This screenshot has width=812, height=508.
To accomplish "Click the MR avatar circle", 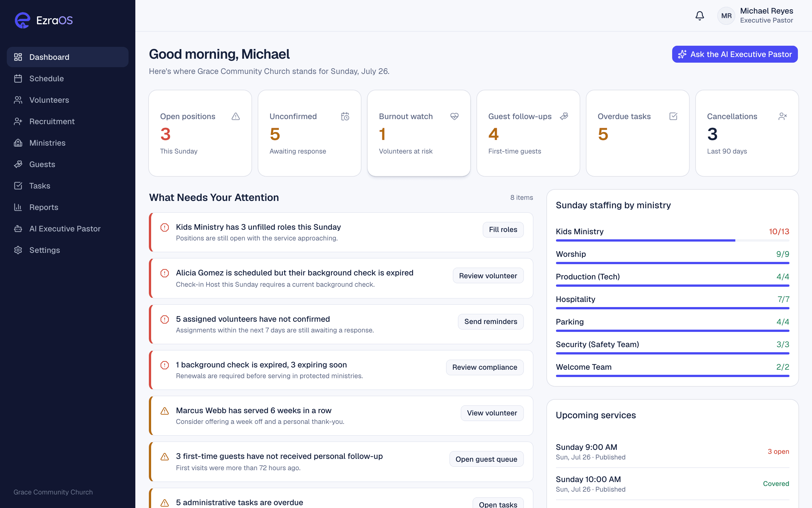I will [x=726, y=16].
